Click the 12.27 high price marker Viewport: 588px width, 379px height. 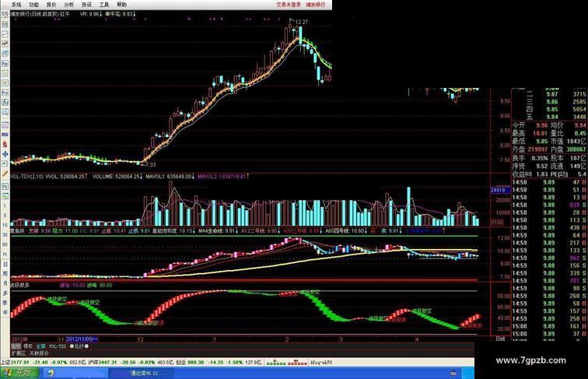point(302,22)
